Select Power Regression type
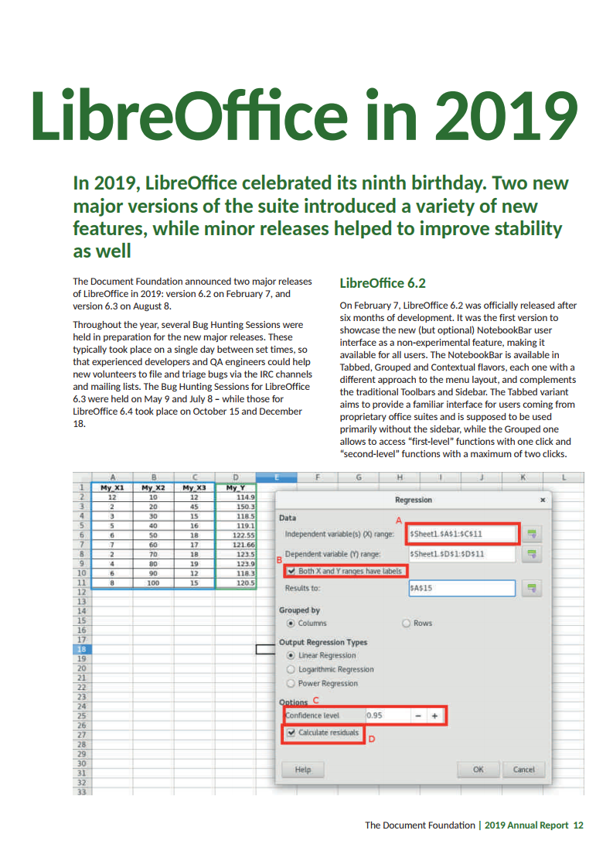Viewport: 613px width, 868px height. 291,684
